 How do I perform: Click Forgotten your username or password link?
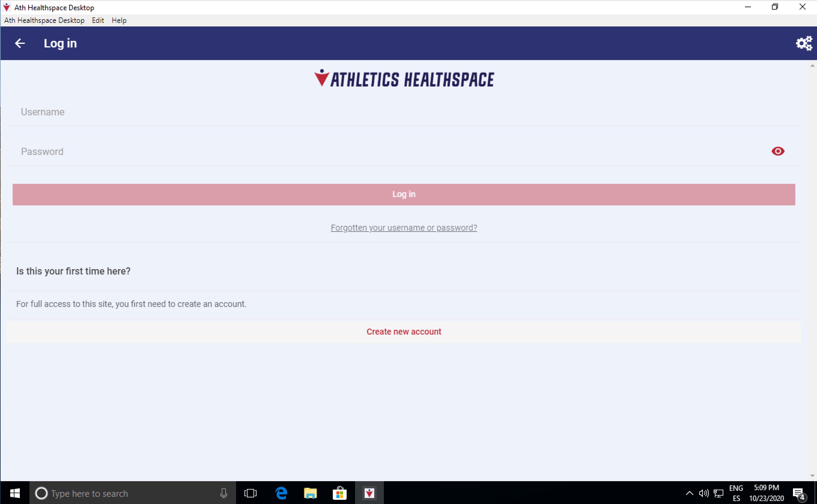click(x=404, y=228)
